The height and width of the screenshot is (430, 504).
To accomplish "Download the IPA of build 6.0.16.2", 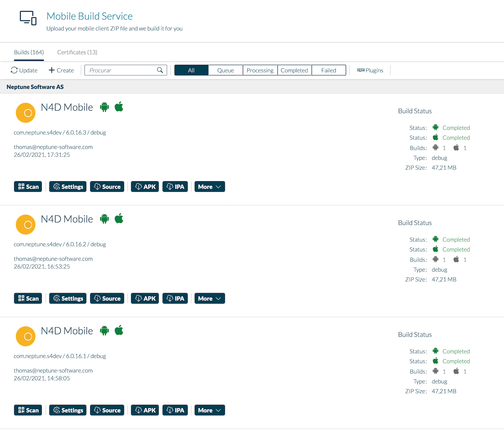I will coord(175,298).
